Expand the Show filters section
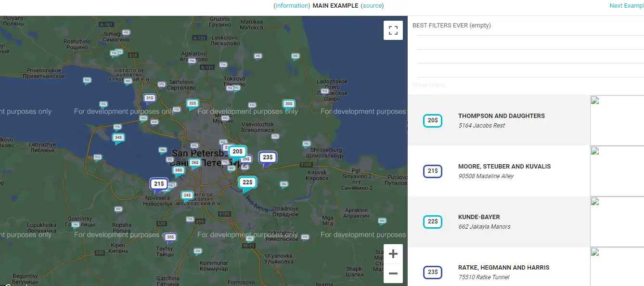The width and height of the screenshot is (644, 286). pos(429,85)
